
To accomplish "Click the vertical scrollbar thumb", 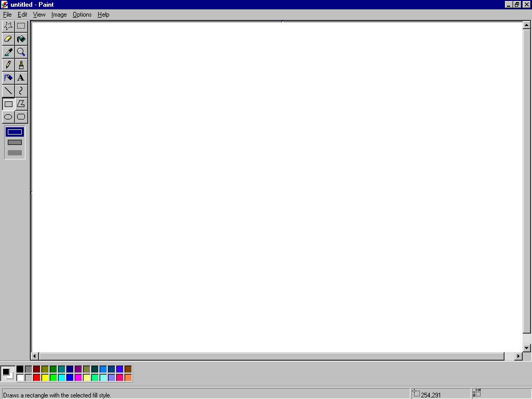I will click(x=527, y=181).
